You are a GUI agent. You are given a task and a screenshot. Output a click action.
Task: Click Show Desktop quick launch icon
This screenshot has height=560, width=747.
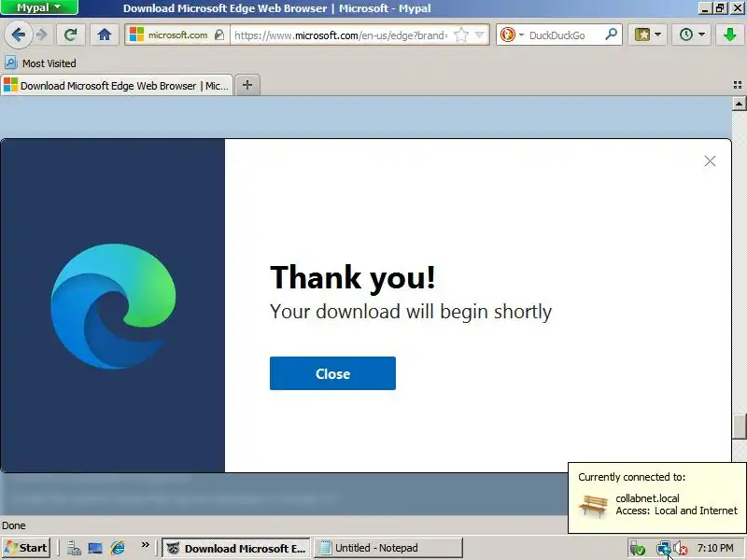click(x=95, y=548)
